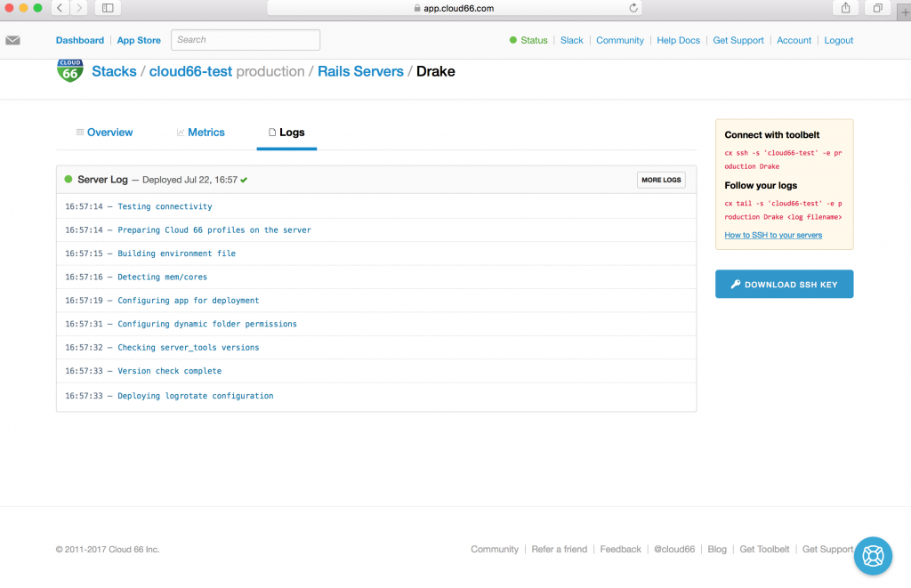This screenshot has height=588, width=911.
Task: Open @cloud66 in the footer
Action: tap(674, 549)
